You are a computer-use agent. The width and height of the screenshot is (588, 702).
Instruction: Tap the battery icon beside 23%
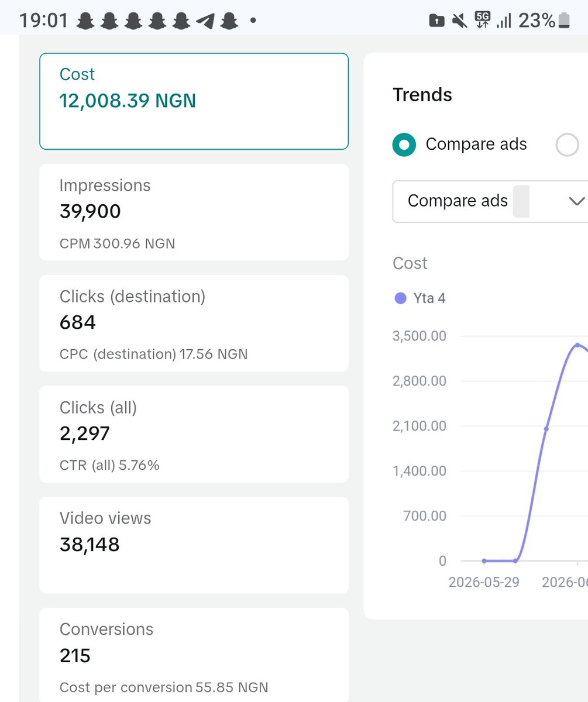[x=564, y=21]
